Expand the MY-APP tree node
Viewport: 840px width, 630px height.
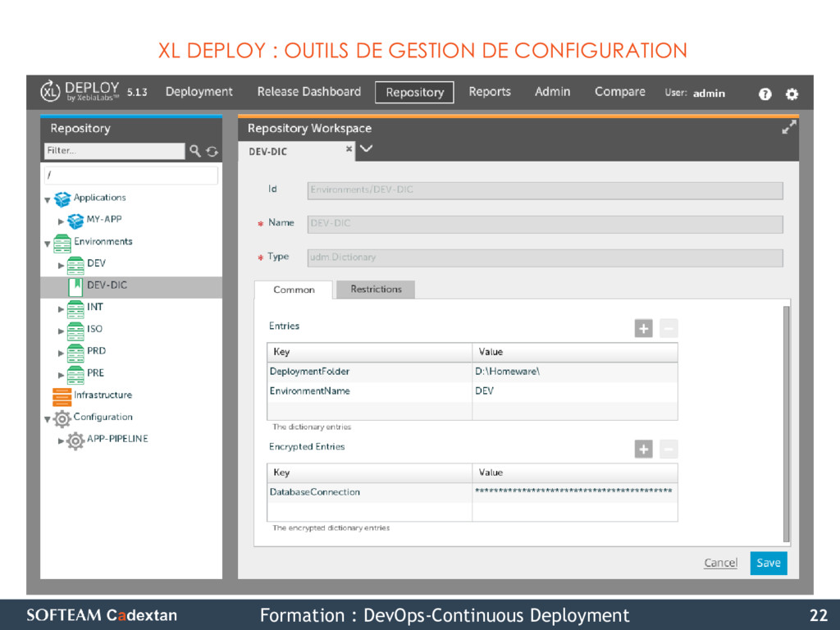pos(61,221)
